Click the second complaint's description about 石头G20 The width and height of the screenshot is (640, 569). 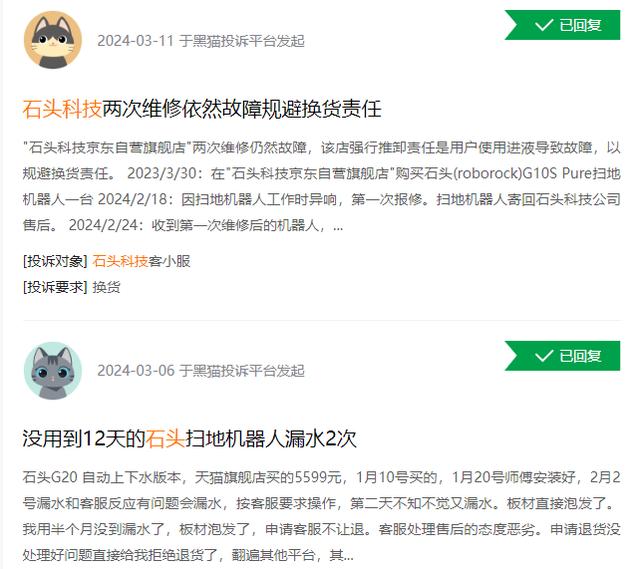[322, 516]
